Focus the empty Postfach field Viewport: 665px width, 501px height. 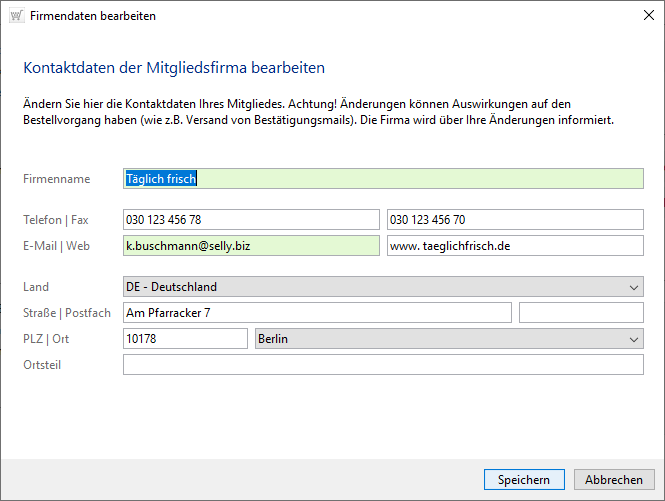(581, 313)
